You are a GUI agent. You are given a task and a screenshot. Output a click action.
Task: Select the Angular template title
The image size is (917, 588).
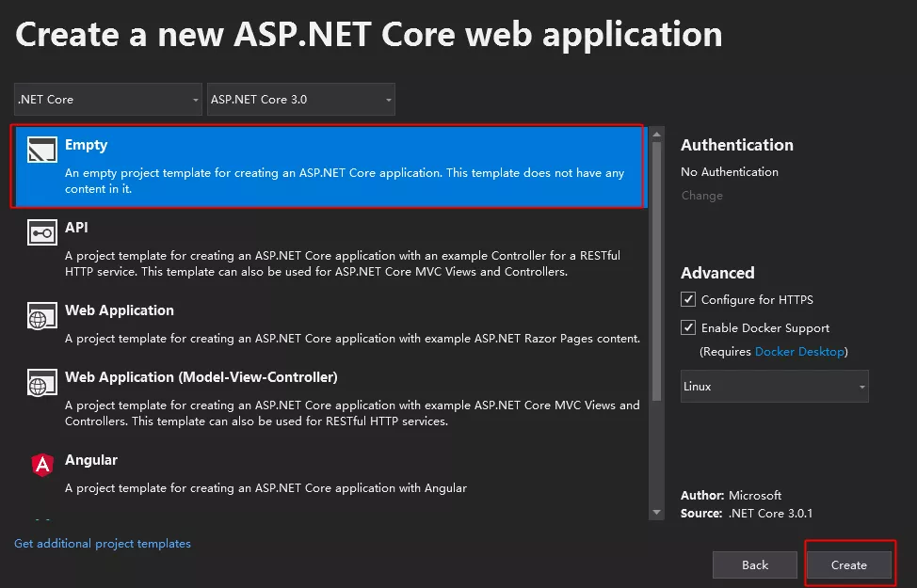pyautogui.click(x=91, y=460)
